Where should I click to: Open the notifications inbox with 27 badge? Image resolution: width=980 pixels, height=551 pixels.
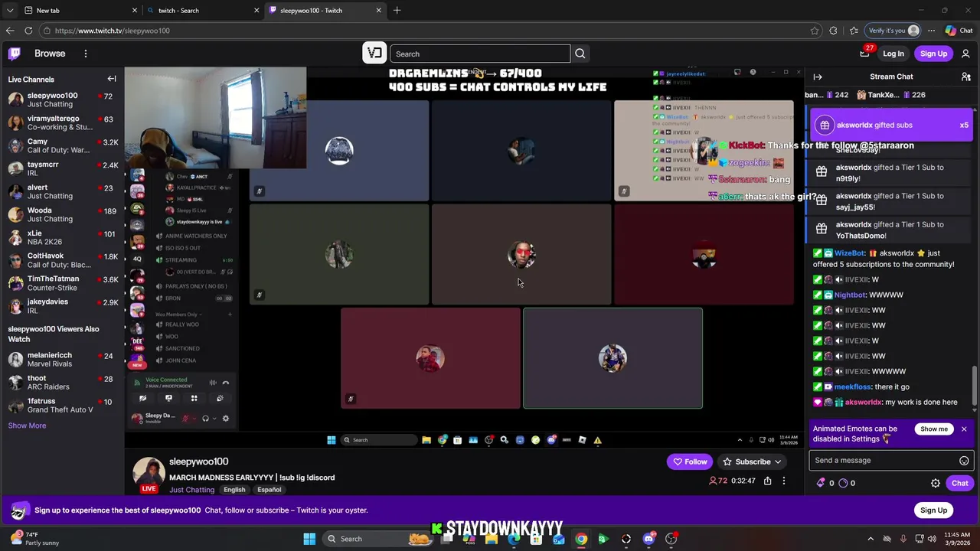(x=864, y=54)
